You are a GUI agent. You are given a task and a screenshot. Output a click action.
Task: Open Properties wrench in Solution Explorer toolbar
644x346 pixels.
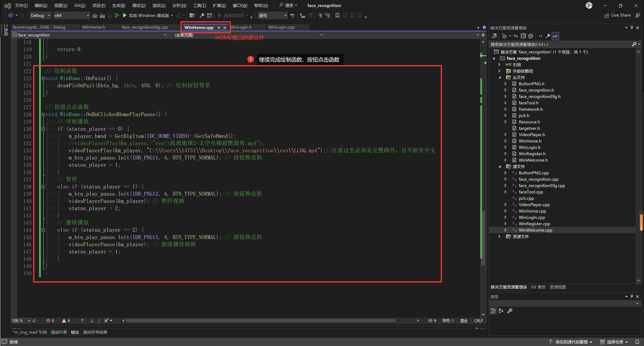click(x=548, y=36)
